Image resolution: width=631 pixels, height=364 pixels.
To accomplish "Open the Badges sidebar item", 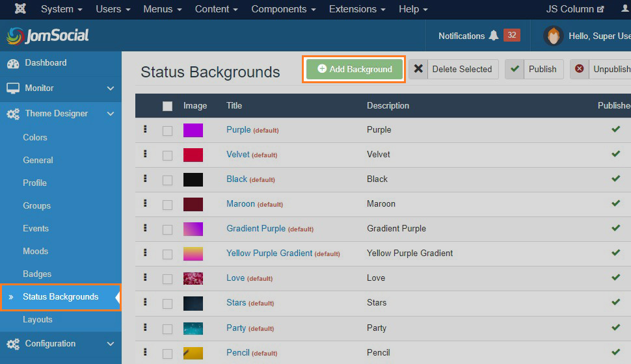I will coord(37,274).
